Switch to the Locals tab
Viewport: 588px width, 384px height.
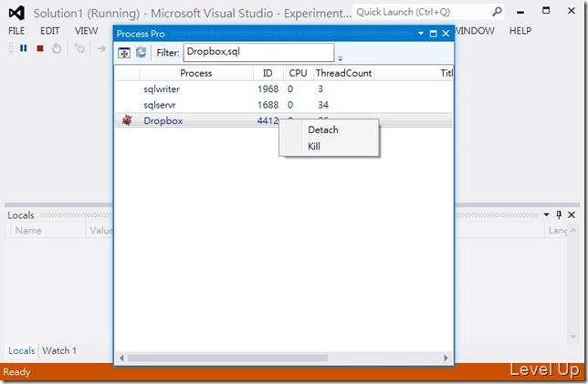[x=21, y=350]
